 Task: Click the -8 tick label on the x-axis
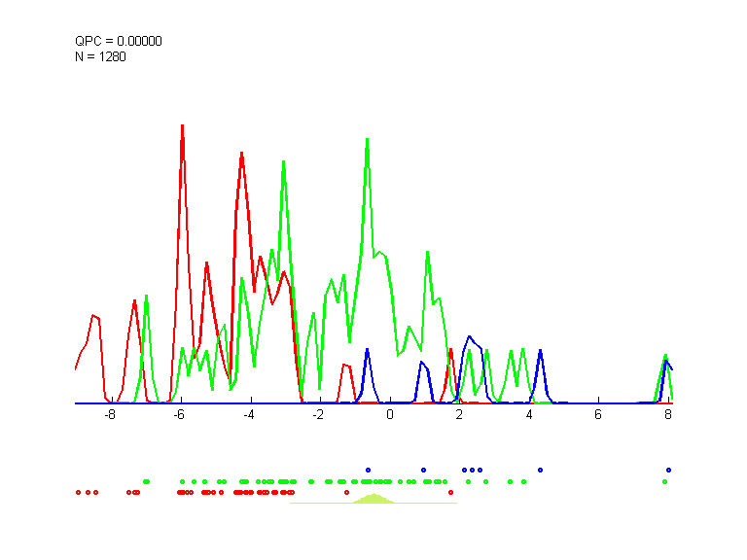109,415
